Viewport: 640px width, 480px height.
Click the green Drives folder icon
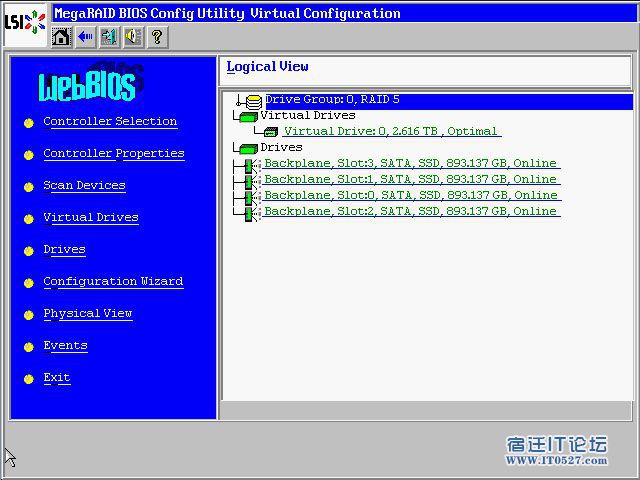pos(249,149)
